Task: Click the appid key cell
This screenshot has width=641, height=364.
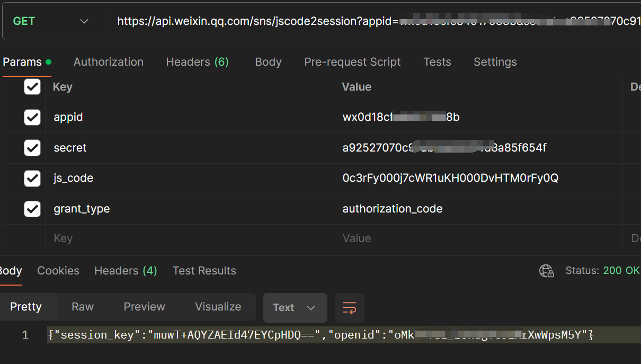Action: tap(190, 117)
